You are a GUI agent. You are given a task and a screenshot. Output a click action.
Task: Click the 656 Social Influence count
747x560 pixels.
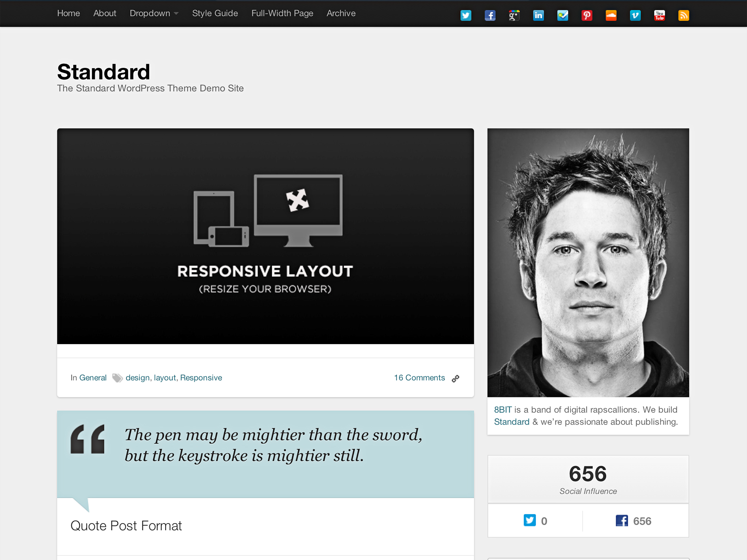(x=588, y=474)
